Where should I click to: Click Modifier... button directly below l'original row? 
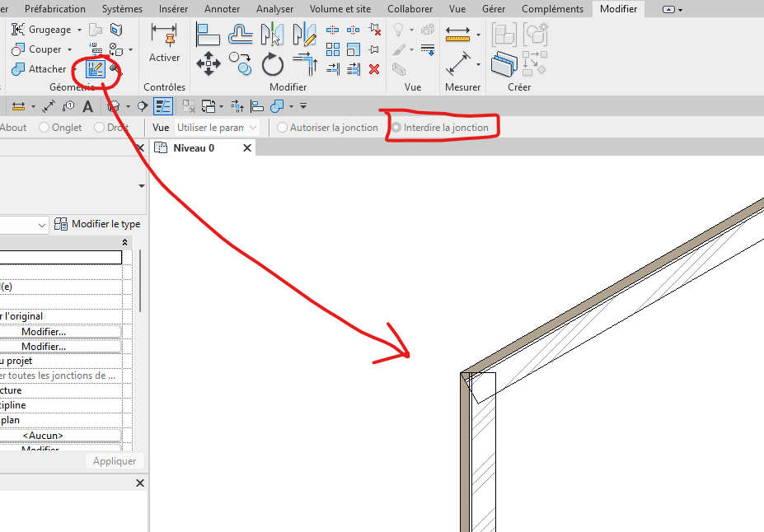click(x=60, y=331)
